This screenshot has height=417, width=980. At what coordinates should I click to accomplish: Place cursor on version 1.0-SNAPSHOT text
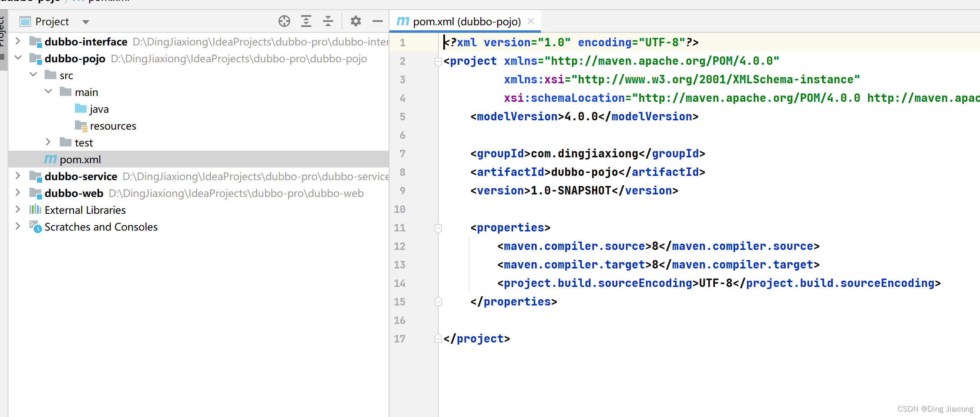571,191
